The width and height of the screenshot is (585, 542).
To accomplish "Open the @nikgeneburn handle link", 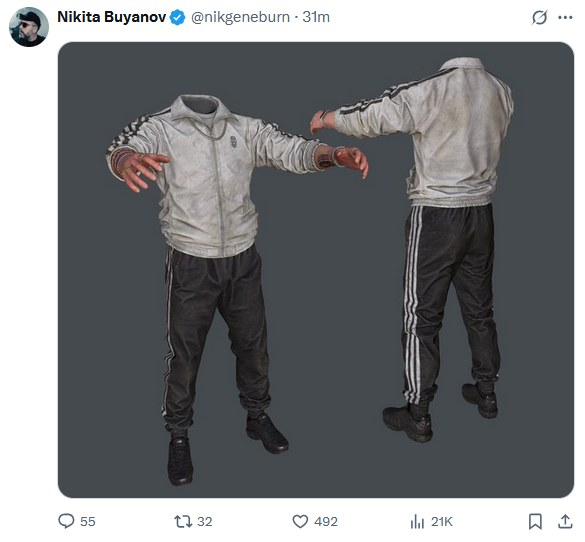I will tap(240, 17).
